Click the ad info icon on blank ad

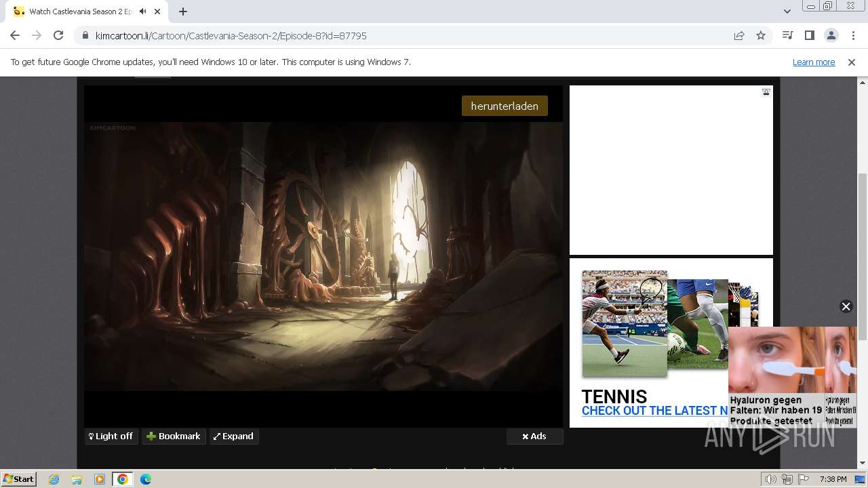[x=766, y=92]
